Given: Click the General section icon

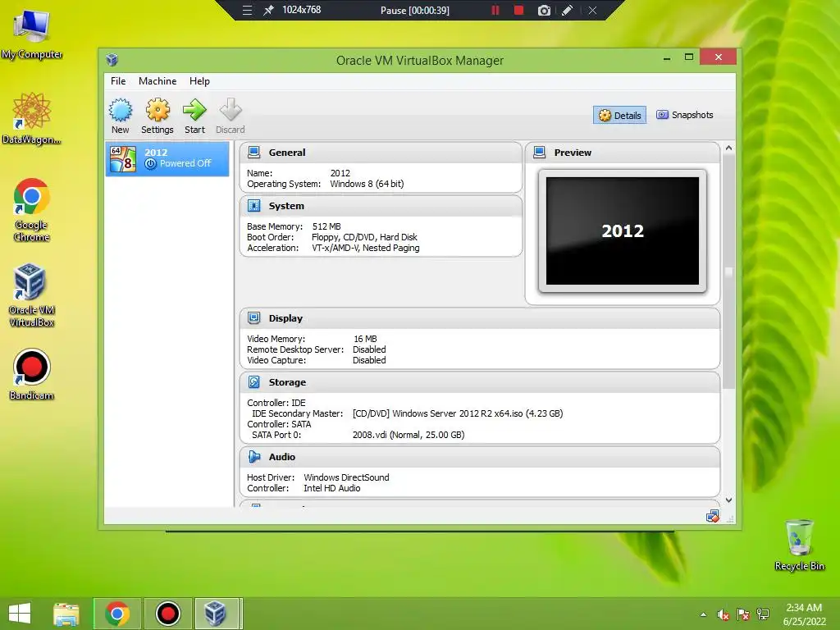Looking at the screenshot, I should [254, 152].
